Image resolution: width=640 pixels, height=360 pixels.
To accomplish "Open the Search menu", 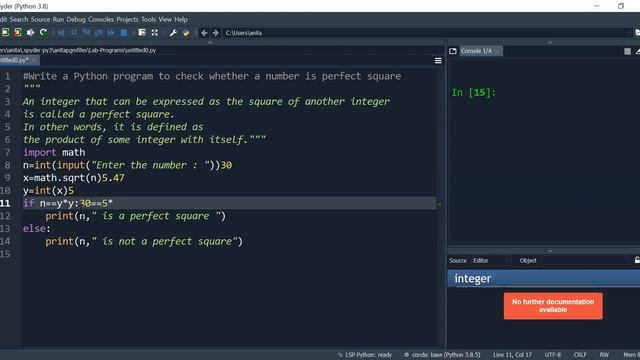I will tap(19, 19).
